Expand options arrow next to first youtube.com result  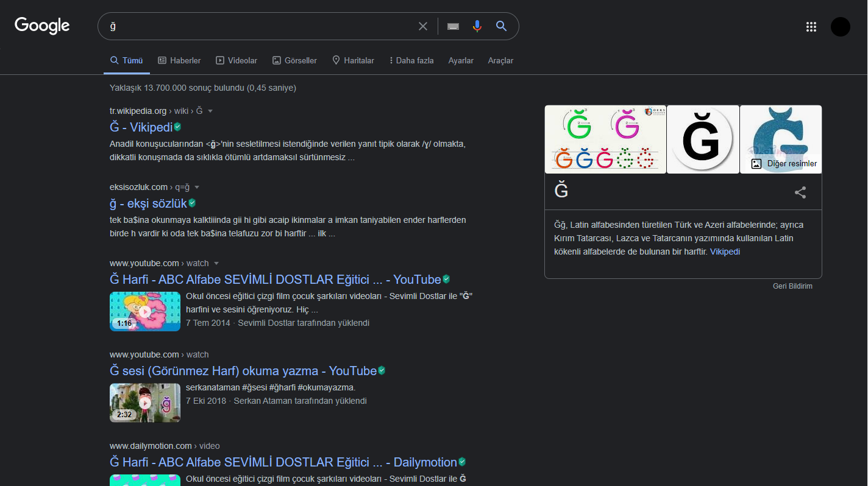pyautogui.click(x=216, y=263)
